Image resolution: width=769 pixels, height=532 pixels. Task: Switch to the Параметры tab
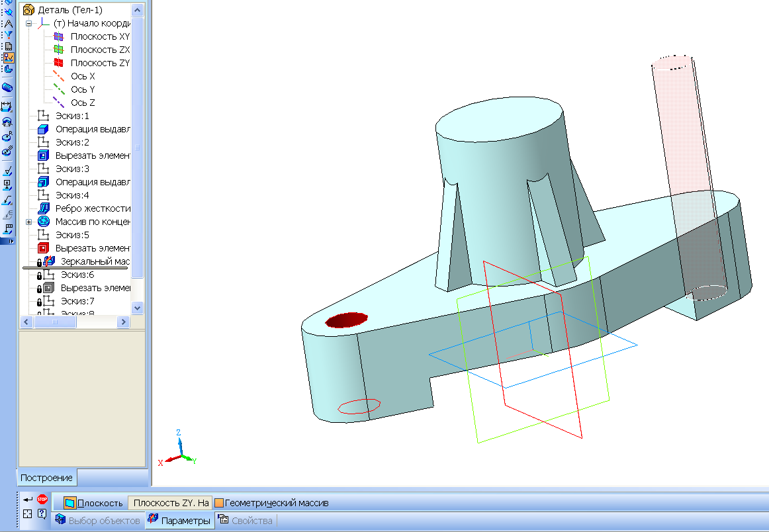pyautogui.click(x=180, y=520)
